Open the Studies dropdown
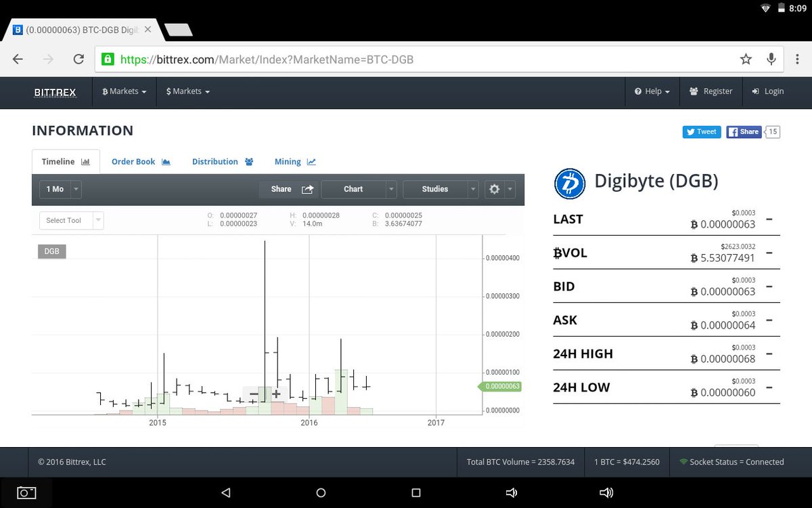The width and height of the screenshot is (812, 508). point(441,189)
